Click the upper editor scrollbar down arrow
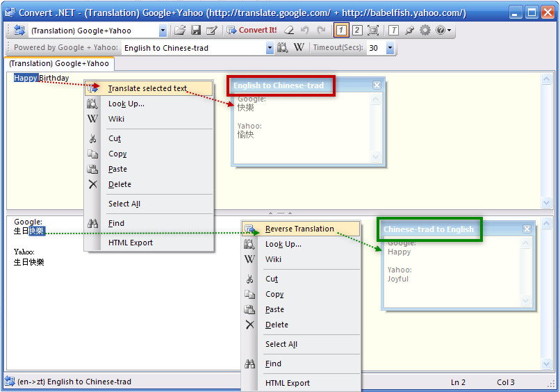This screenshot has height=392, width=560. click(x=546, y=203)
